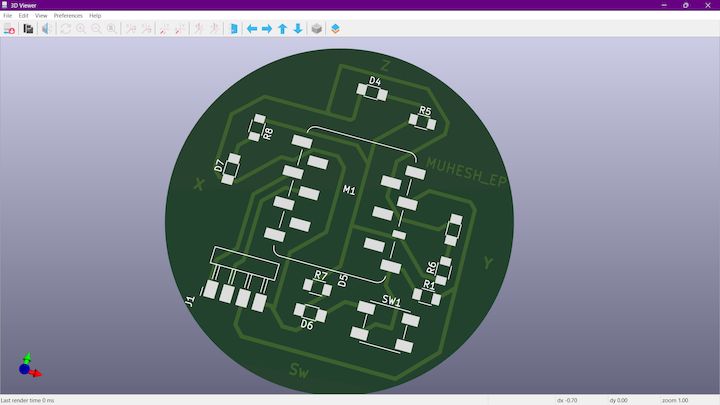The width and height of the screenshot is (720, 405).
Task: Click the D4 component label
Action: click(x=375, y=81)
